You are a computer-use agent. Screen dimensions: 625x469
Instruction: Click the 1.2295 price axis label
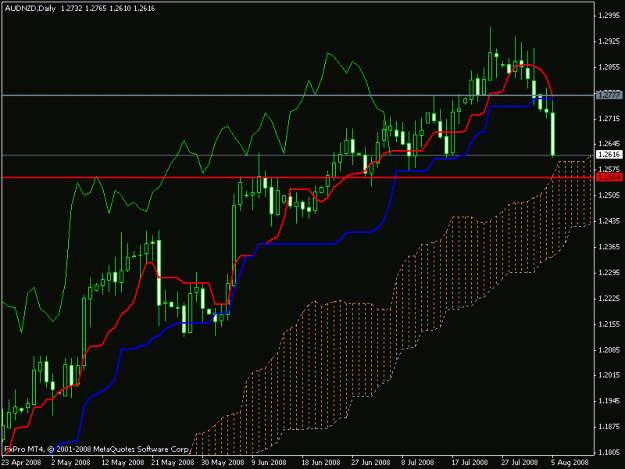(609, 273)
